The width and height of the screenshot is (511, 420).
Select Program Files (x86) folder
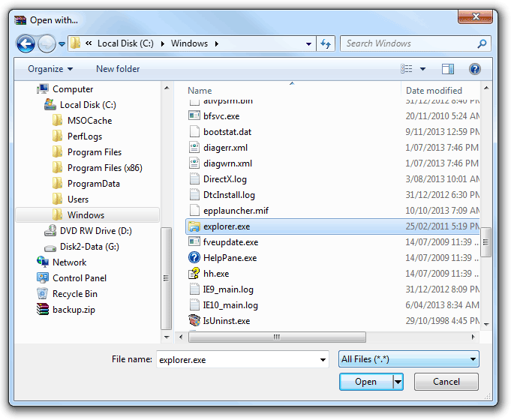click(x=105, y=168)
